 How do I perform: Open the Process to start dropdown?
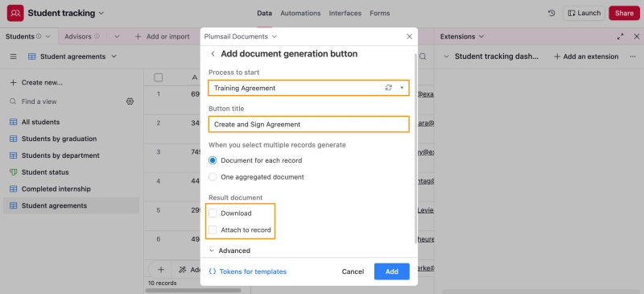pos(402,88)
